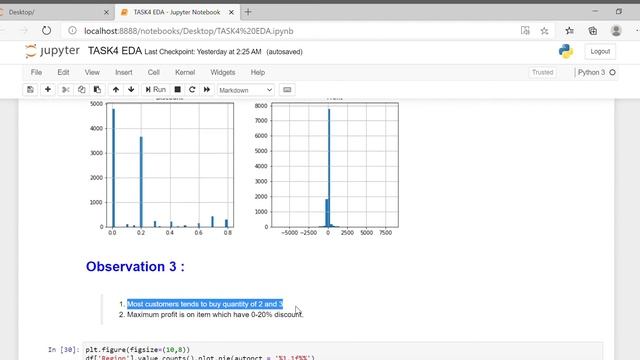Open the Cell menu
Viewport: 640px width, 360px height.
[153, 72]
